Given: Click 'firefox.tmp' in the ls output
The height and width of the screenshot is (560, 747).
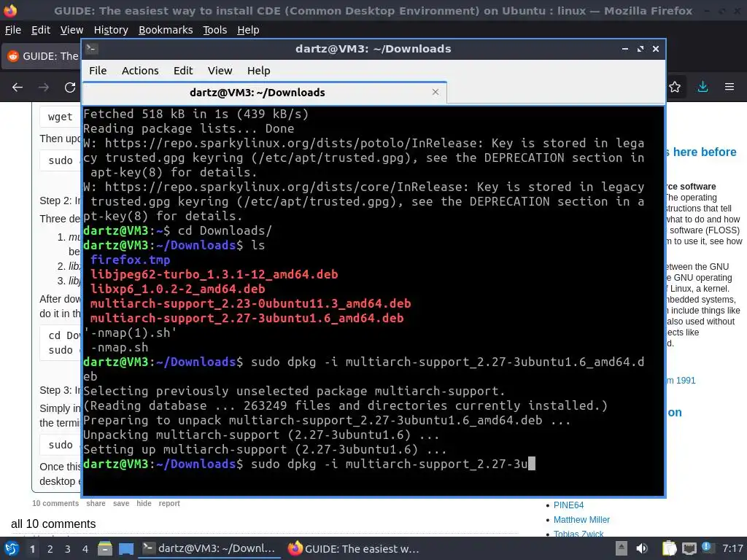Looking at the screenshot, I should (130, 260).
